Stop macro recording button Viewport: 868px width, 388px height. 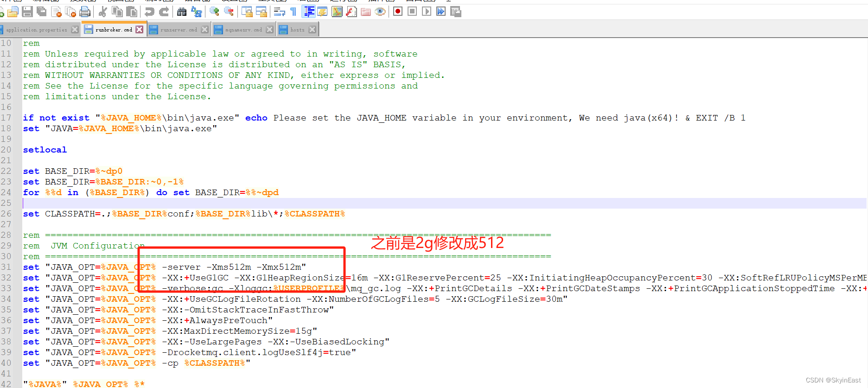click(412, 12)
